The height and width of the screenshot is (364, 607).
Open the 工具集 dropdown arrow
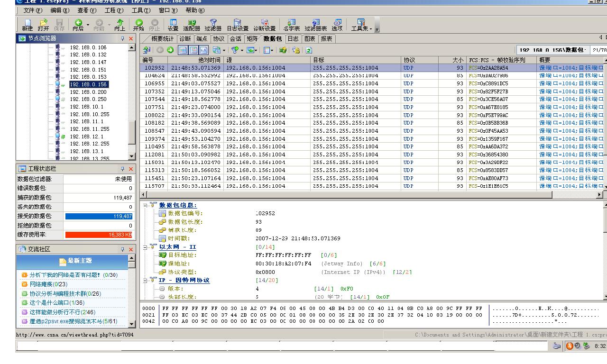371,29
